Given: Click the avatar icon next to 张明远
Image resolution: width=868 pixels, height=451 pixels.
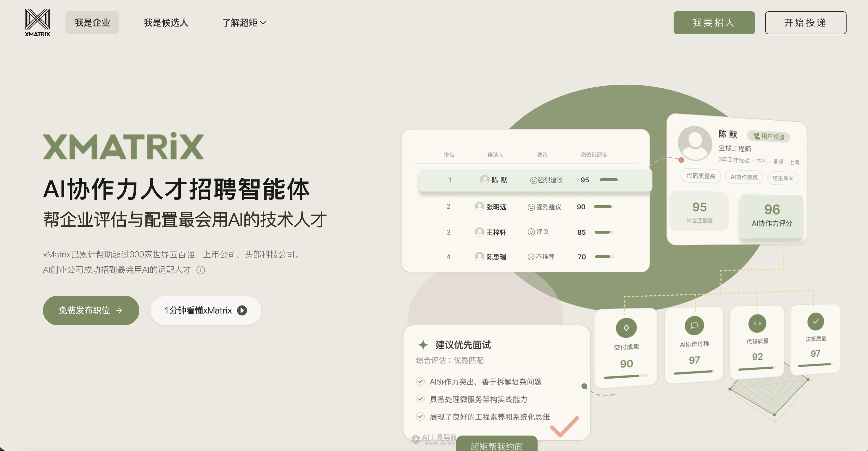Looking at the screenshot, I should click(x=479, y=207).
